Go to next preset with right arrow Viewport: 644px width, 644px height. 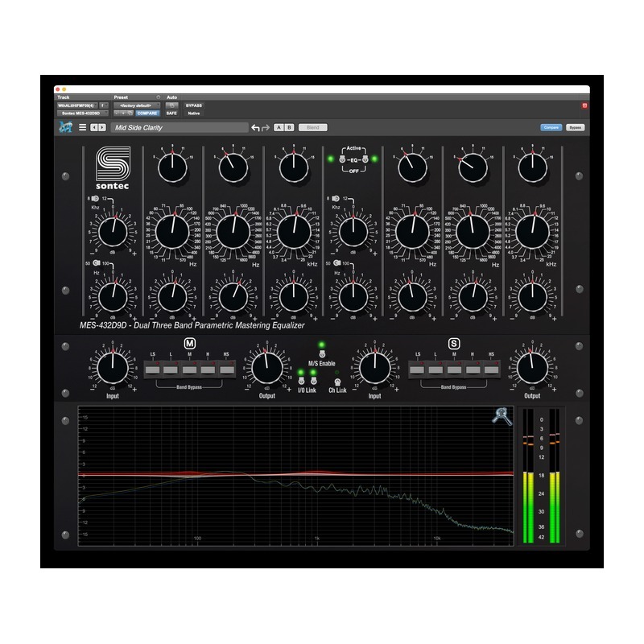102,128
